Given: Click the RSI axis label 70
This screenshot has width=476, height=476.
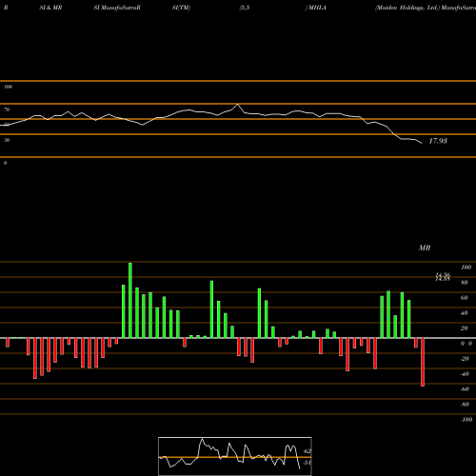Looking at the screenshot, I should point(7,109).
